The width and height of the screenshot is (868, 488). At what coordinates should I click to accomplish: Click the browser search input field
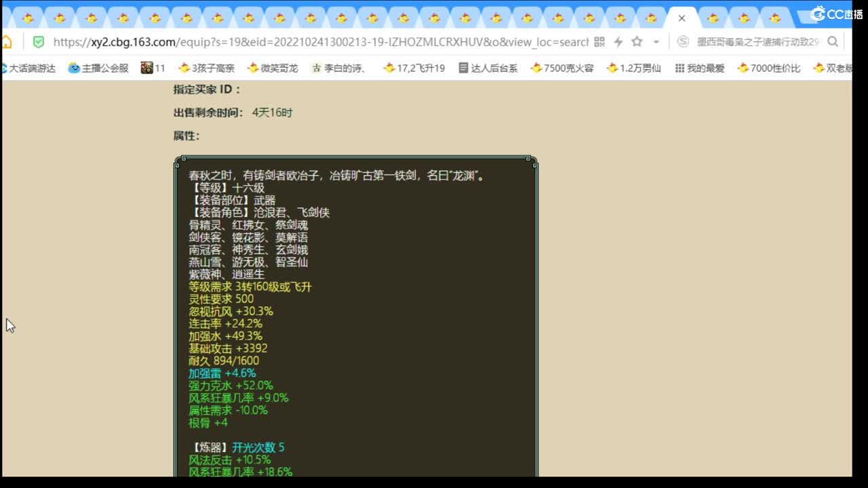[x=758, y=42]
